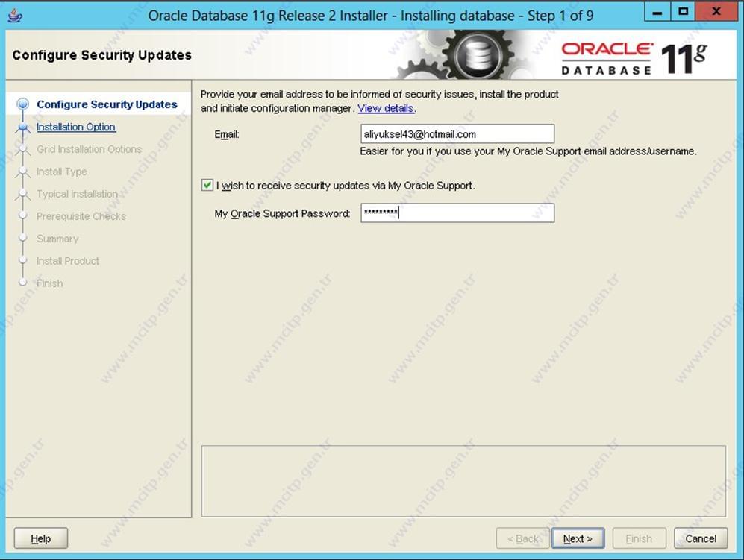
Task: Select the Install Type step
Action: point(62,172)
